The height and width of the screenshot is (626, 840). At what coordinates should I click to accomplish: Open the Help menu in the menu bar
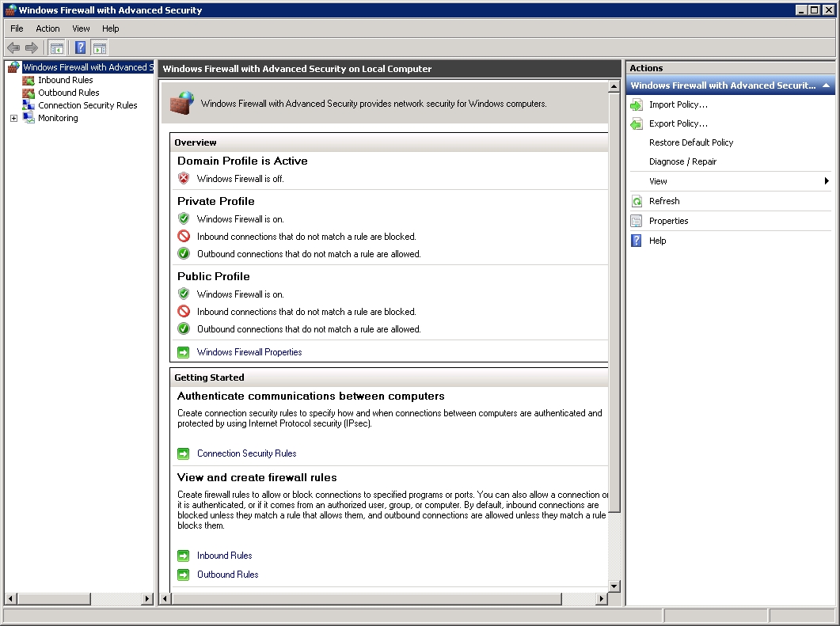110,28
